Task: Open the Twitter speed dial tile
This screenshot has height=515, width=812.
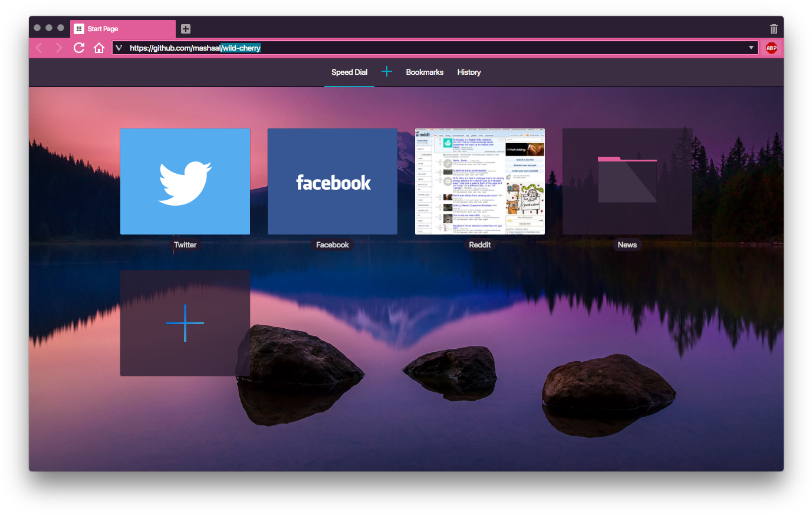Action: click(185, 181)
